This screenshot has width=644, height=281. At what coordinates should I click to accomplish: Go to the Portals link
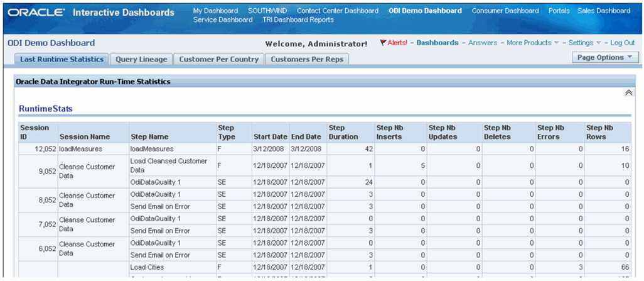pyautogui.click(x=559, y=11)
